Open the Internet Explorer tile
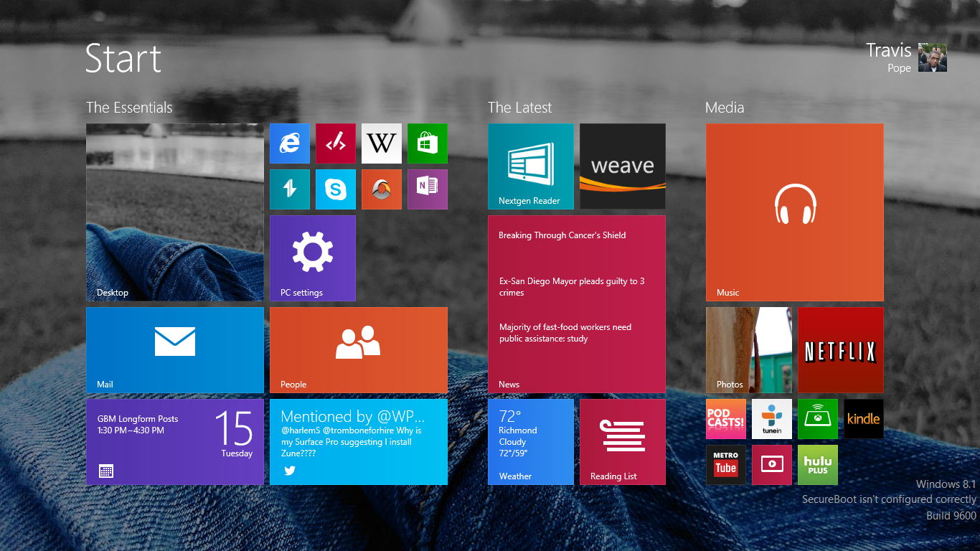 tap(290, 143)
